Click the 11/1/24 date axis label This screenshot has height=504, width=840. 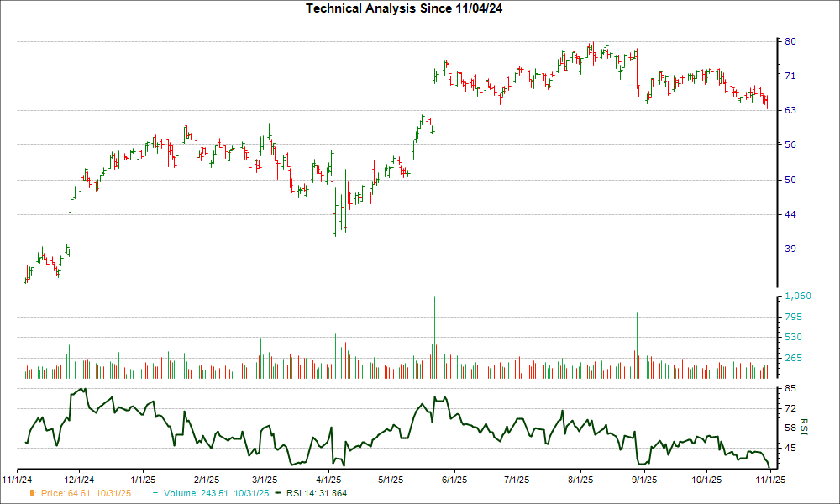pyautogui.click(x=18, y=480)
